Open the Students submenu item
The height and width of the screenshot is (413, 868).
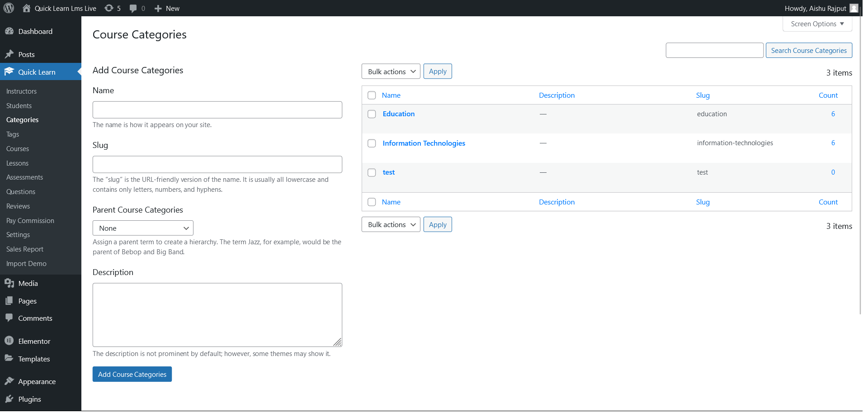19,106
